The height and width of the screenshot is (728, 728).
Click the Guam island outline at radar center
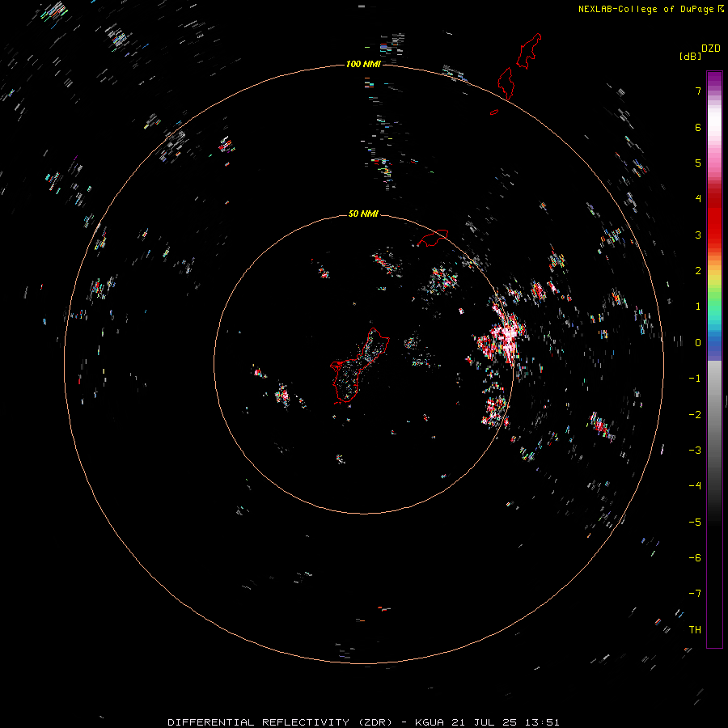pyautogui.click(x=359, y=366)
